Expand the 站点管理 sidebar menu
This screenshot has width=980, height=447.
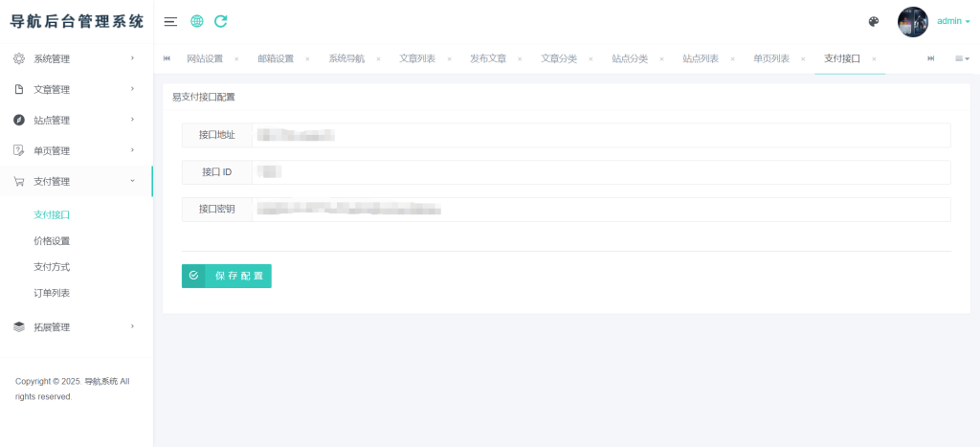(x=76, y=120)
